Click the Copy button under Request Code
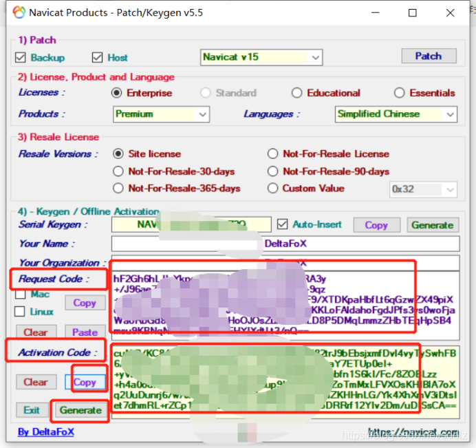Image resolution: width=476 pixels, height=448 pixels. [x=85, y=303]
